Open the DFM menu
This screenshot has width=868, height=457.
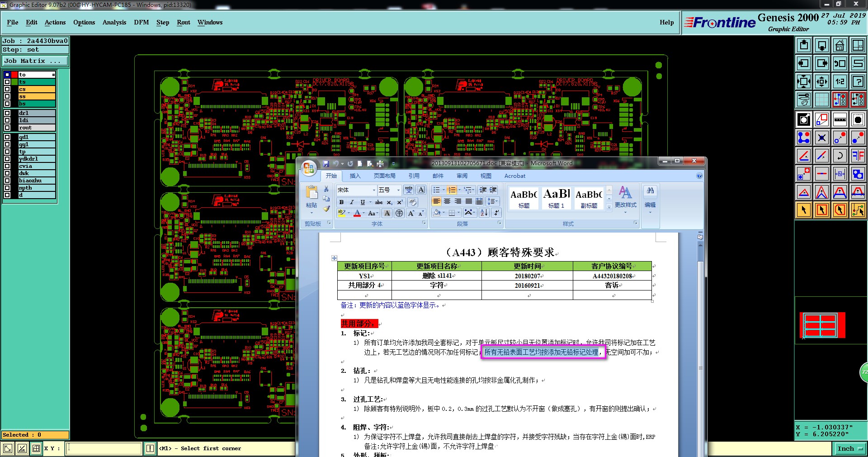point(142,22)
